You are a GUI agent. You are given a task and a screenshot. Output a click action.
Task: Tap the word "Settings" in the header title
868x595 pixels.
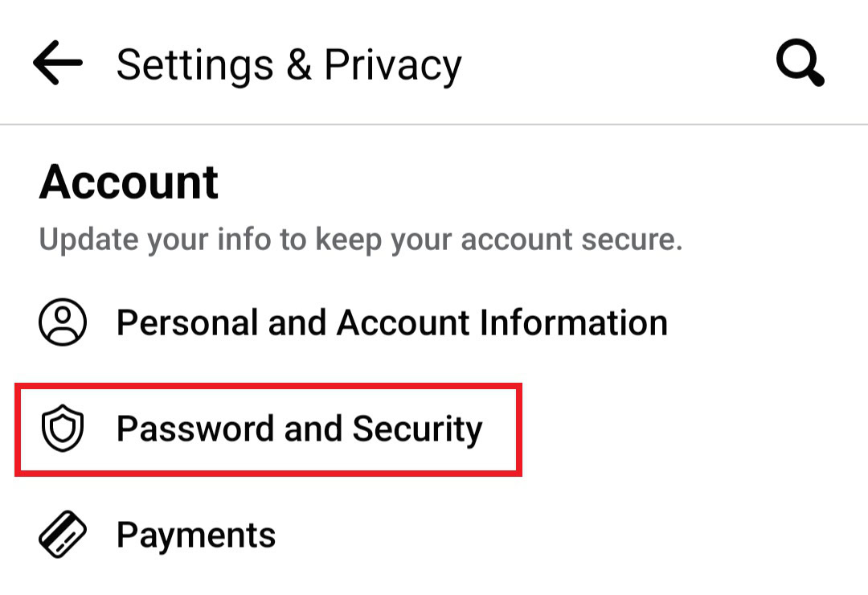(x=195, y=64)
